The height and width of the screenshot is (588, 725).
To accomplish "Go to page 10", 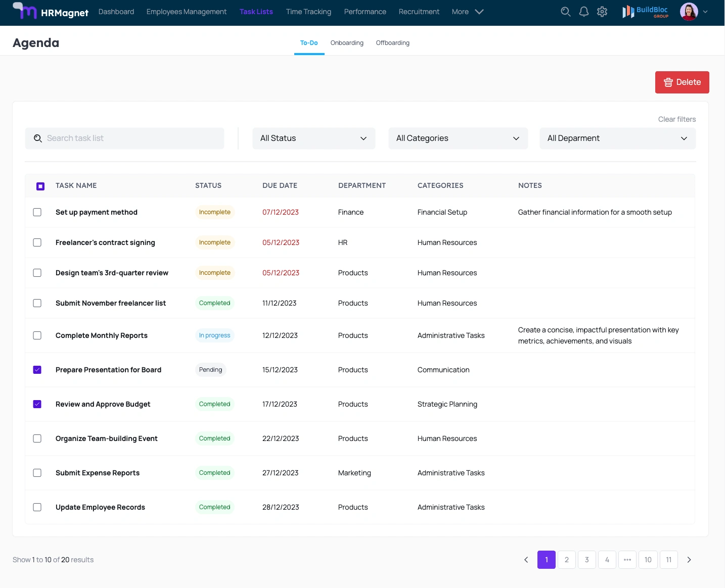I will pyautogui.click(x=648, y=560).
